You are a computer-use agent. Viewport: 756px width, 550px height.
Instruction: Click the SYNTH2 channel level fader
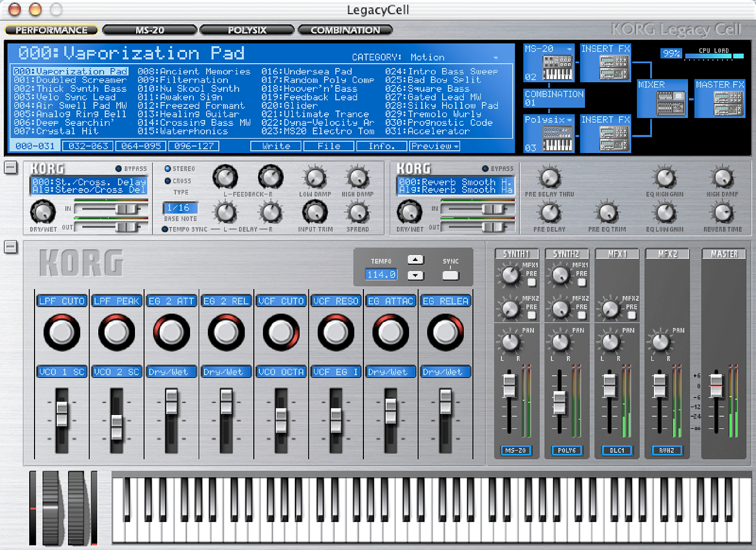tap(559, 403)
